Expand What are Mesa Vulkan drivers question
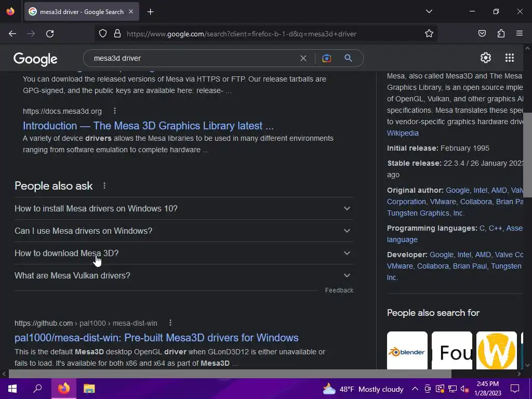Image resolution: width=532 pixels, height=399 pixels. [x=183, y=275]
